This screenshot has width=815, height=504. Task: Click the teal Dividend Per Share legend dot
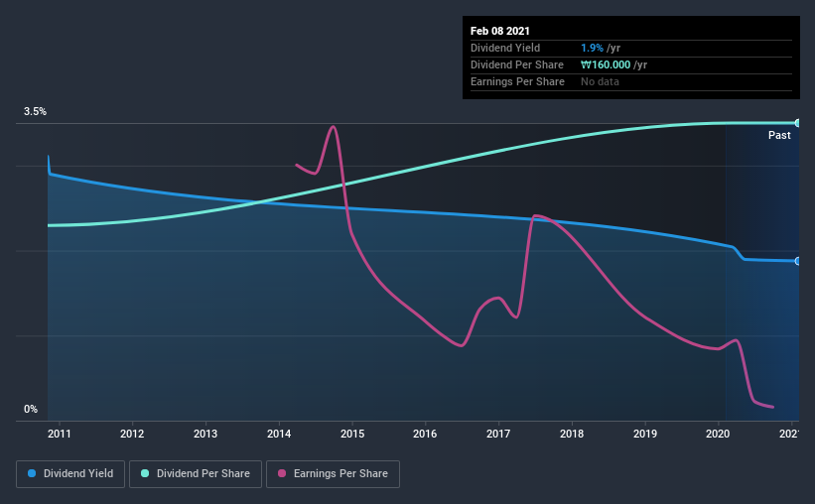[x=145, y=473]
